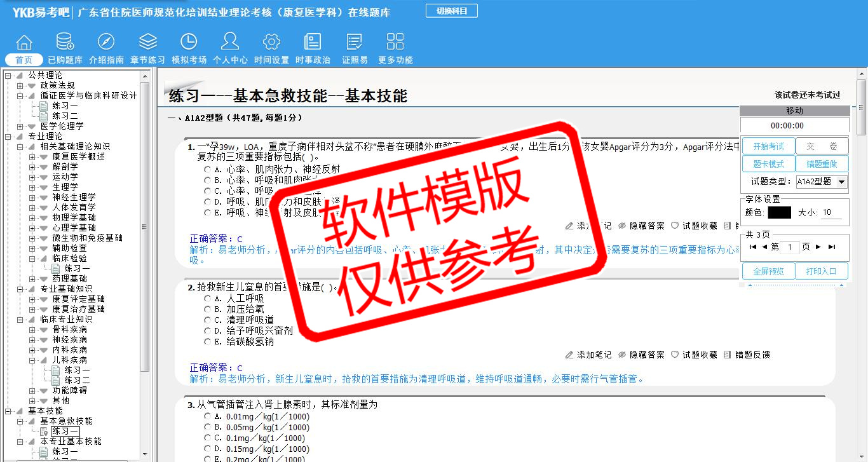Click the black font color swatch
868x462 pixels.
pyautogui.click(x=779, y=213)
